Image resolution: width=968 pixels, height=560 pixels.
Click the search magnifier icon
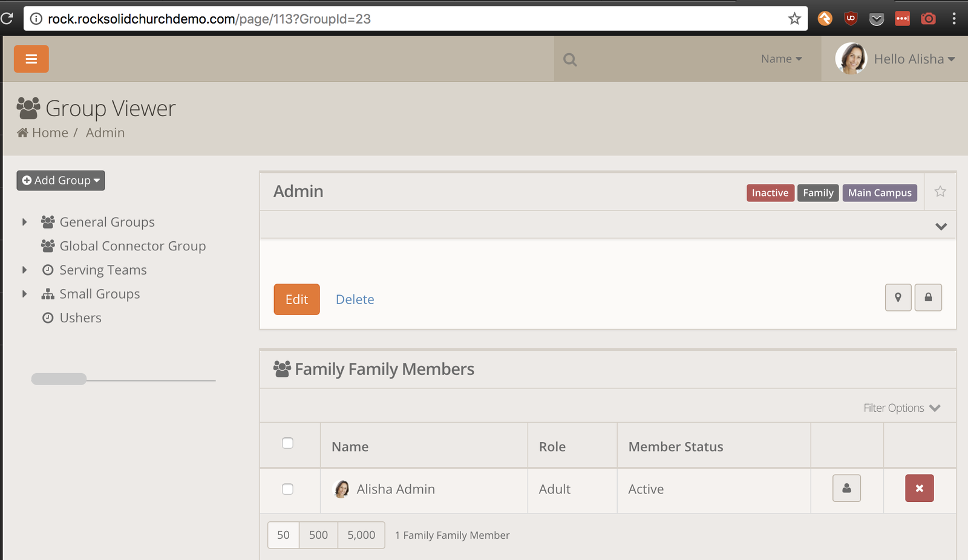(x=570, y=59)
